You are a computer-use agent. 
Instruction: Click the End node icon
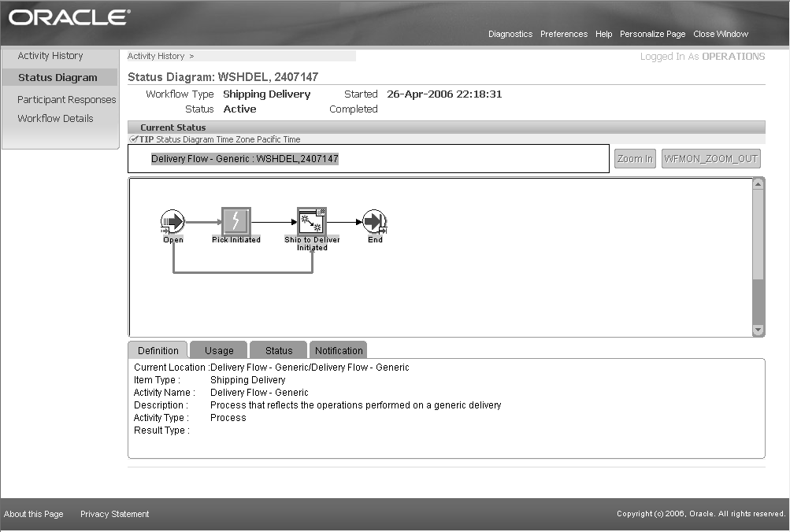coord(374,221)
